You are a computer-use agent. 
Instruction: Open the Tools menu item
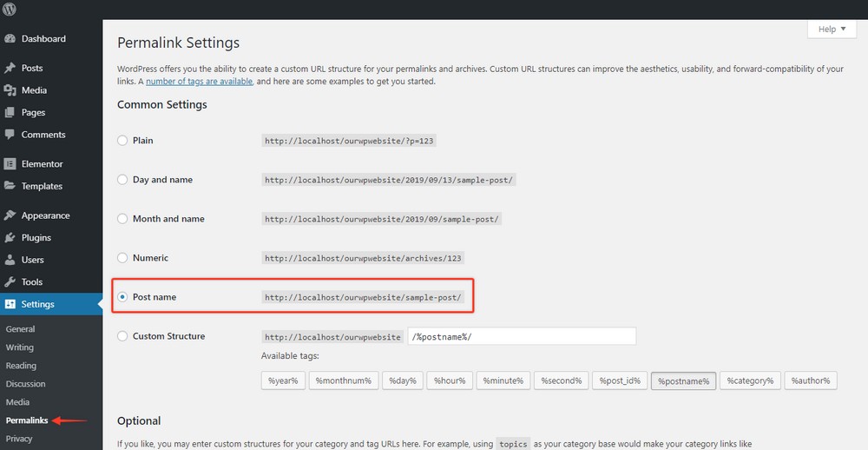pyautogui.click(x=32, y=282)
